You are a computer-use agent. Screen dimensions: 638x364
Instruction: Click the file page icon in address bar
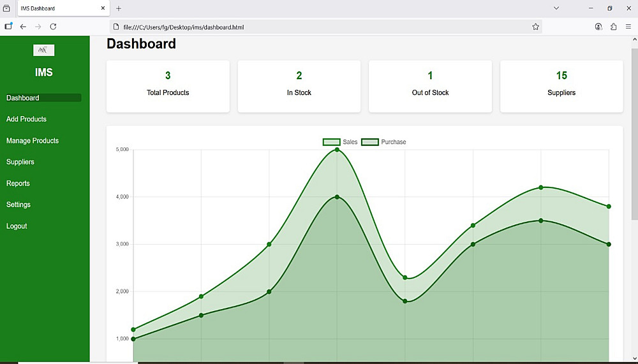point(116,27)
